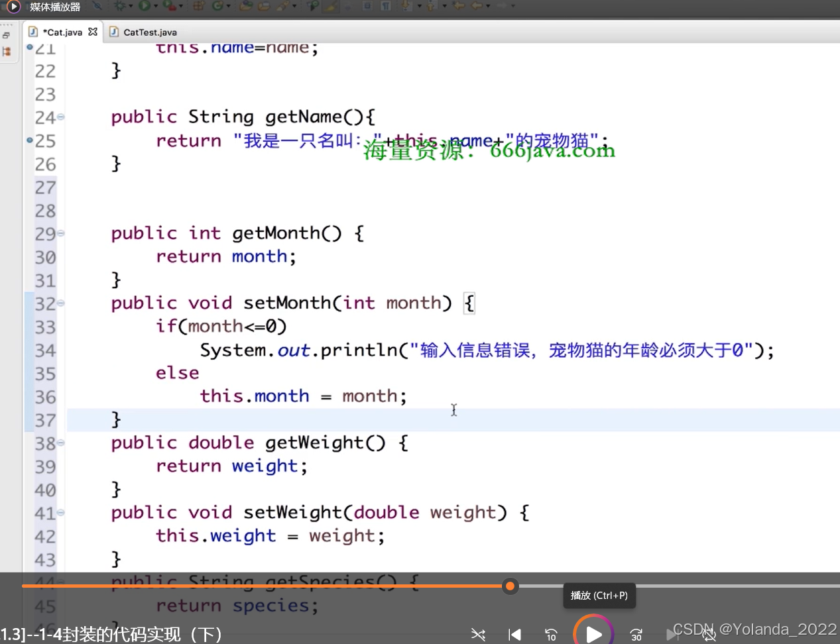The width and height of the screenshot is (840, 644).
Task: Click the System.out.println statement on line 34
Action: [487, 350]
